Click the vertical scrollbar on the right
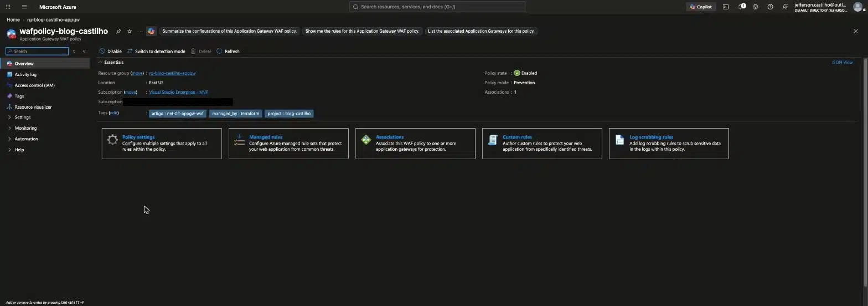868x306 pixels. [865, 172]
